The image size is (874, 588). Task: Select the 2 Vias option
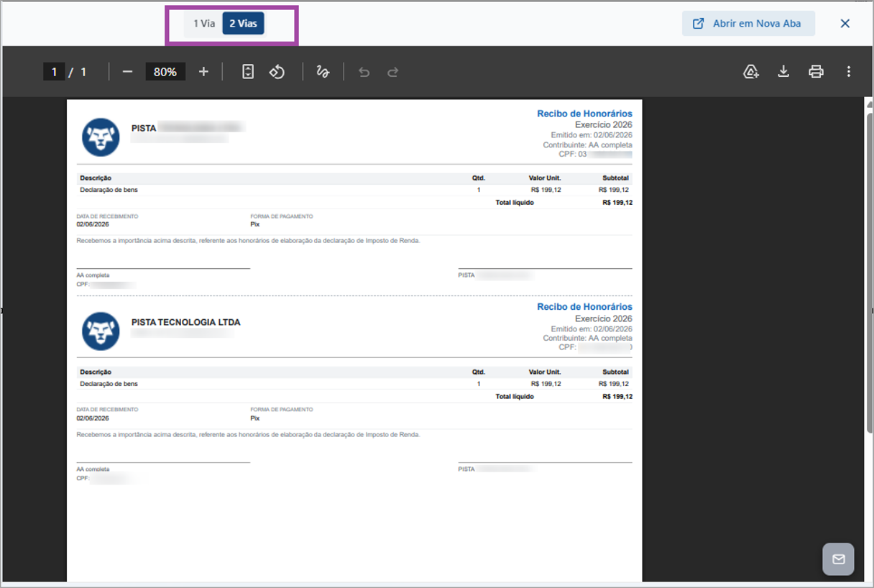[x=243, y=24]
